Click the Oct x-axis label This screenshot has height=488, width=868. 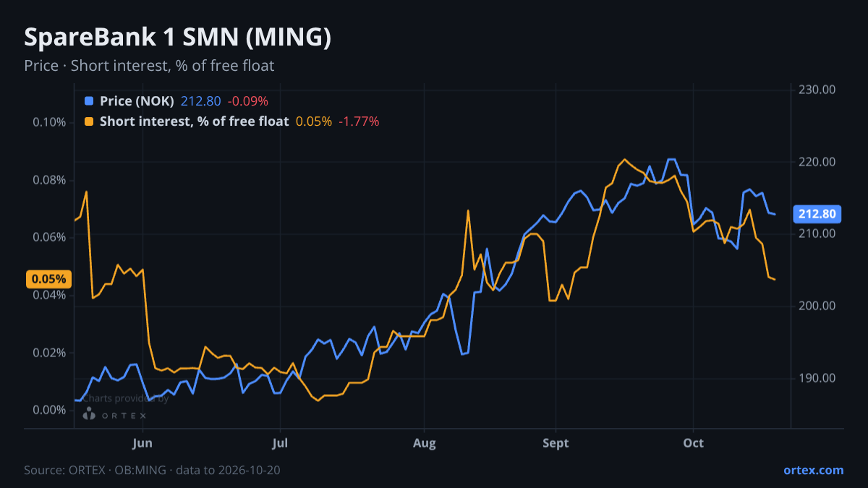pyautogui.click(x=694, y=443)
